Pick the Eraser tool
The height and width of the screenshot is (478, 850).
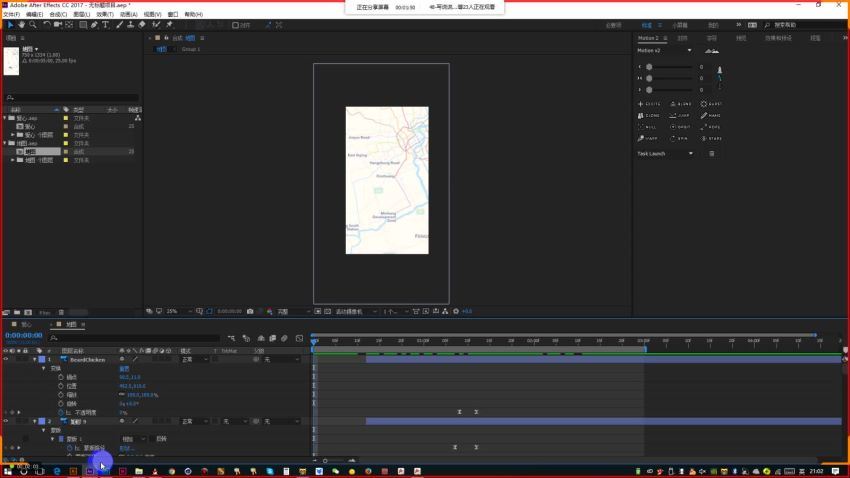tap(142, 25)
